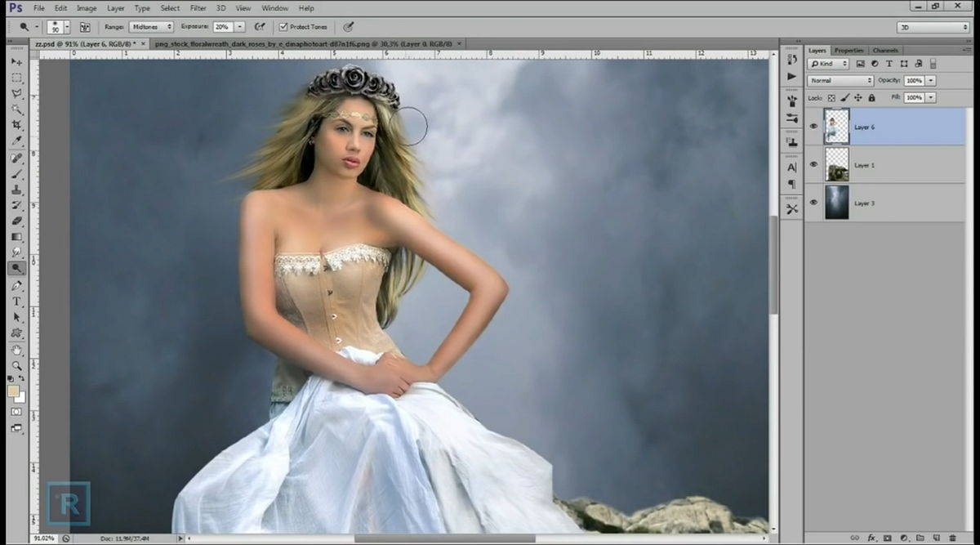Select the Blur tool
The width and height of the screenshot is (980, 545).
pos(16,252)
